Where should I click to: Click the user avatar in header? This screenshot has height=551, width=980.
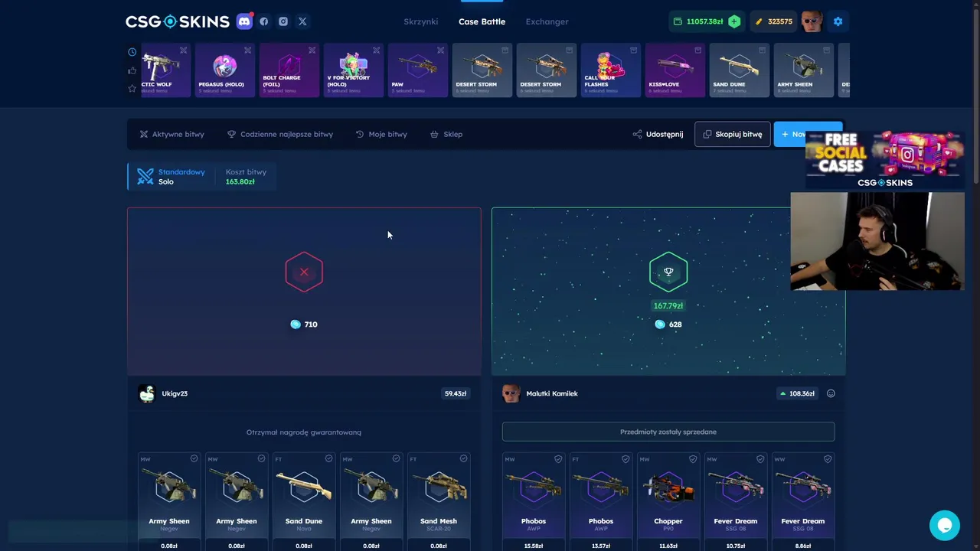812,21
